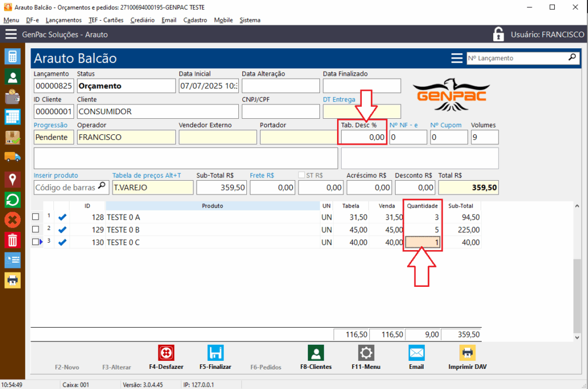Open the hamburger menu next to Nº Lançamento

tap(457, 58)
